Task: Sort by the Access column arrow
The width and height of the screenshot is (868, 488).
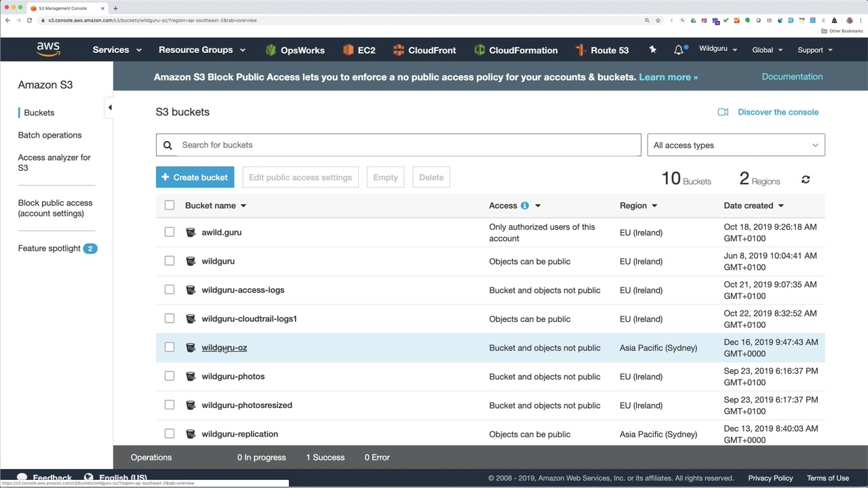Action: [538, 205]
